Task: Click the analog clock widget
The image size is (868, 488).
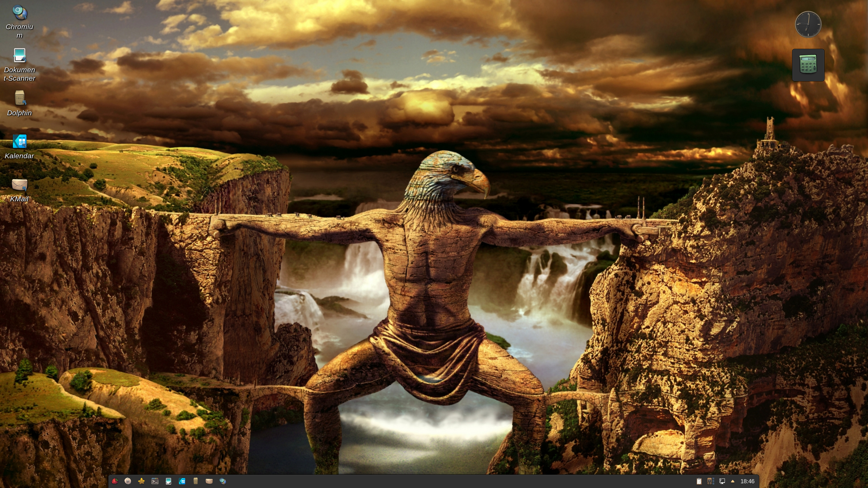Action: click(808, 24)
